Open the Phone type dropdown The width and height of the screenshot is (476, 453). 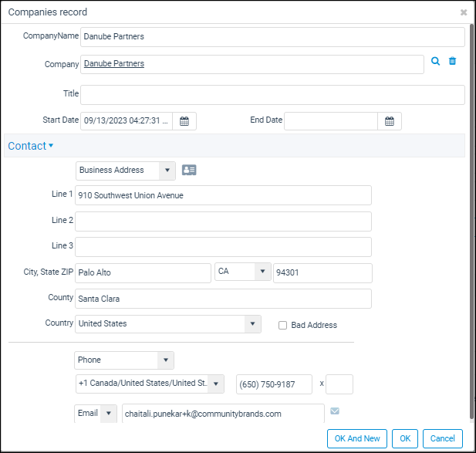(x=124, y=360)
